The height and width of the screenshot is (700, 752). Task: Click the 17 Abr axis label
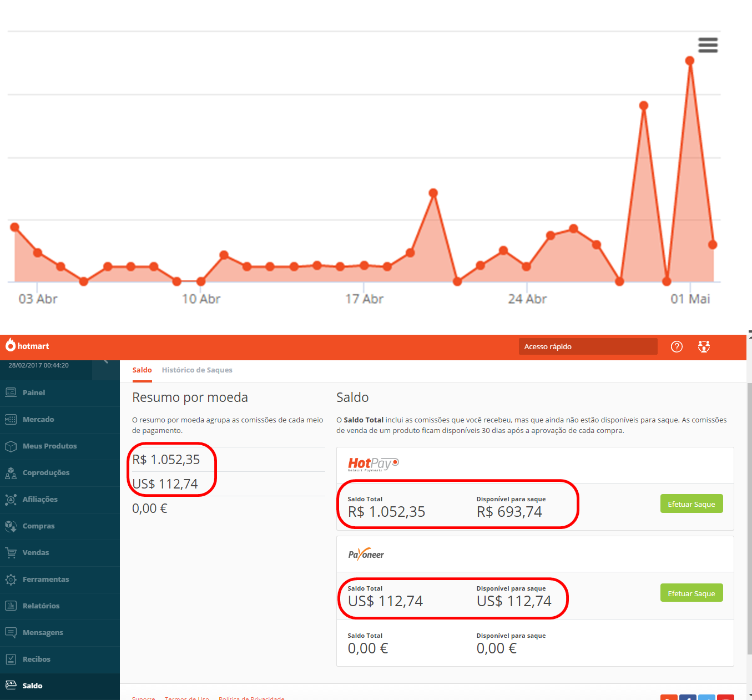click(364, 299)
